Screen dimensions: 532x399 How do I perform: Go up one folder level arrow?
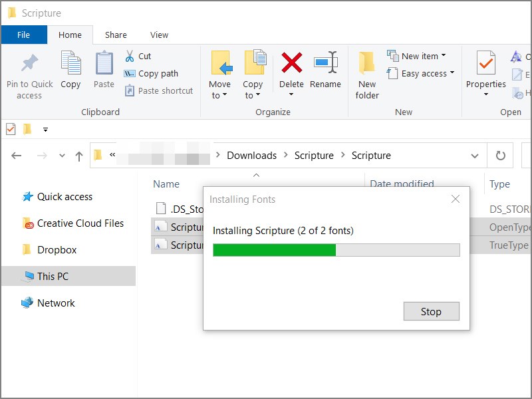79,156
